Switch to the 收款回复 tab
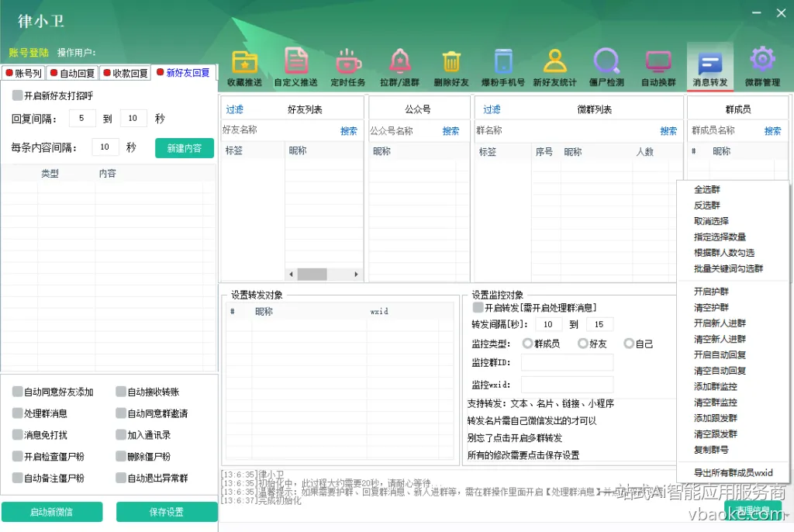The image size is (794, 532). [x=125, y=73]
